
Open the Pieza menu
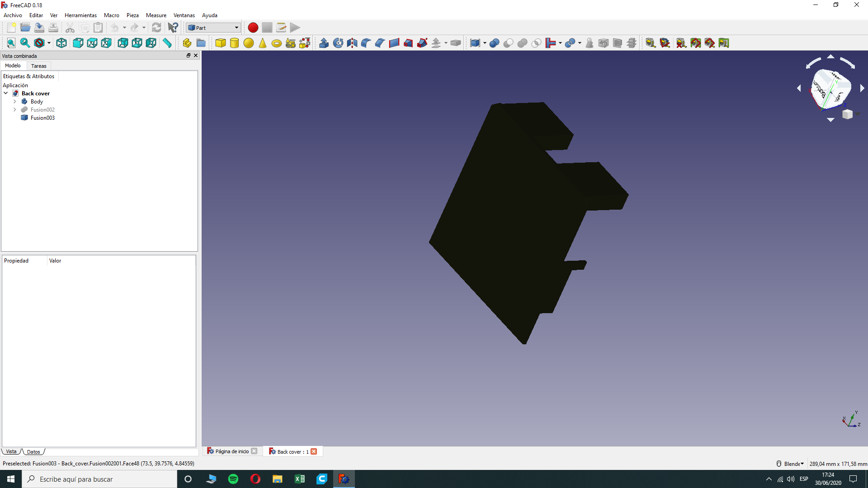click(x=132, y=15)
